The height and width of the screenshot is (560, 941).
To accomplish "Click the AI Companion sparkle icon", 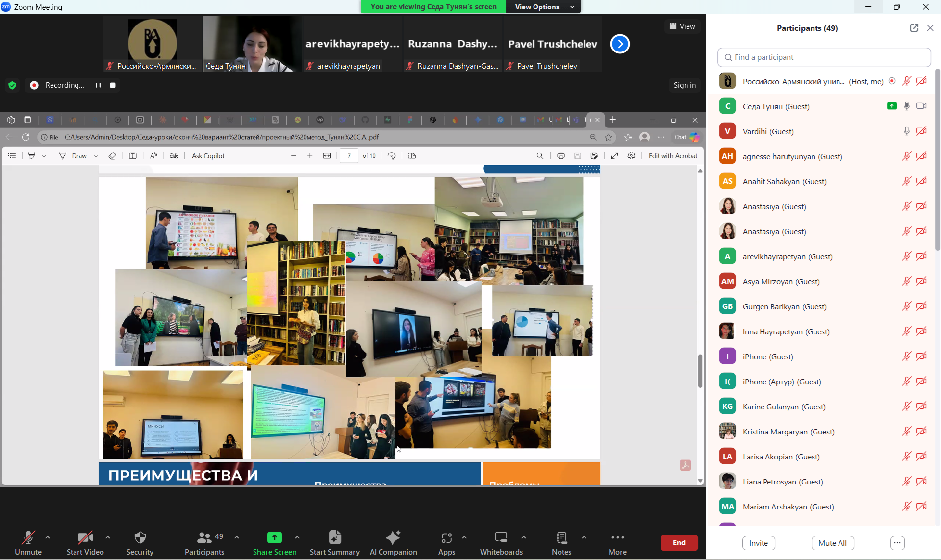I will (x=393, y=538).
